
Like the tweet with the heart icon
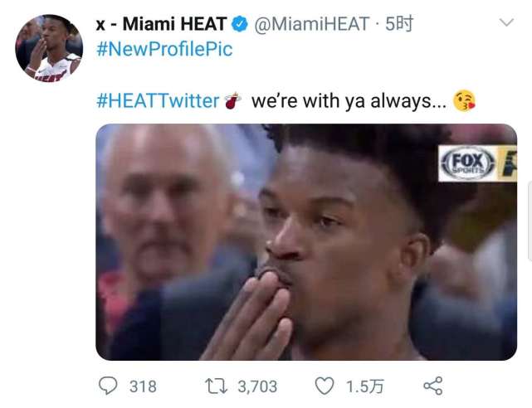tap(325, 386)
